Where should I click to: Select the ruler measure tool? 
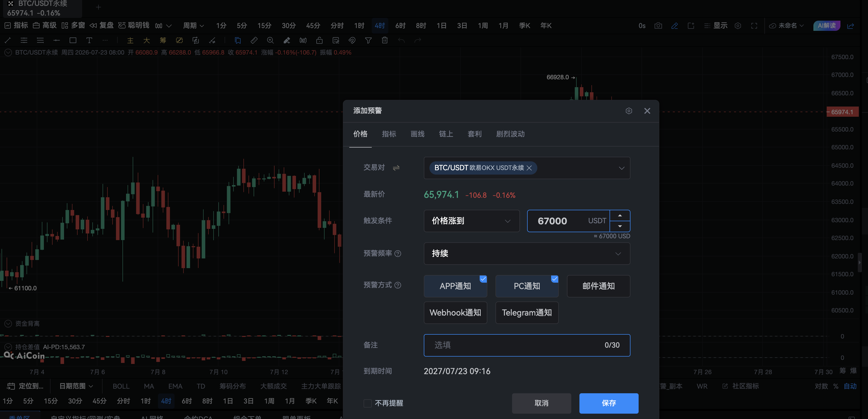pyautogui.click(x=254, y=40)
